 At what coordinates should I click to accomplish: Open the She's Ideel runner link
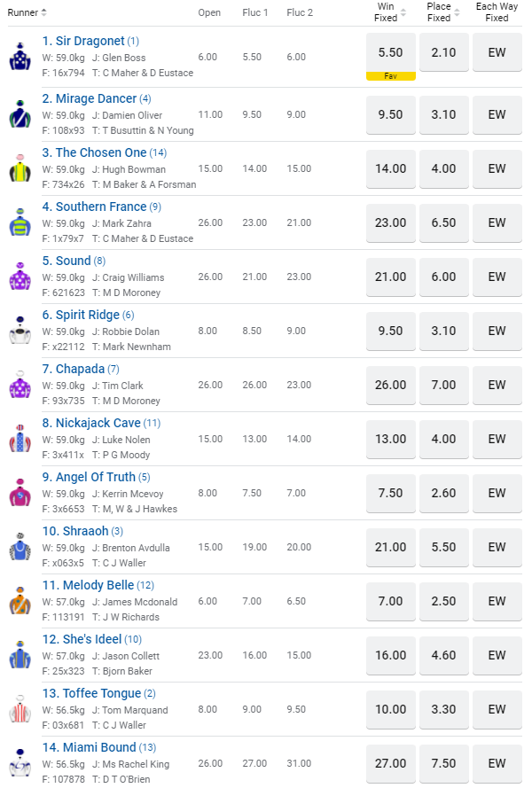(88, 639)
